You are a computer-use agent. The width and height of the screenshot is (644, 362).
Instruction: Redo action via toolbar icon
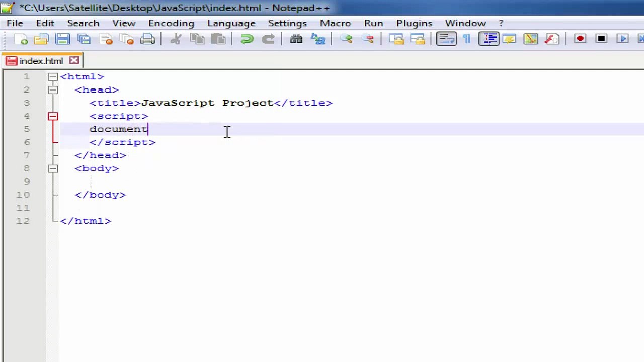coord(268,39)
